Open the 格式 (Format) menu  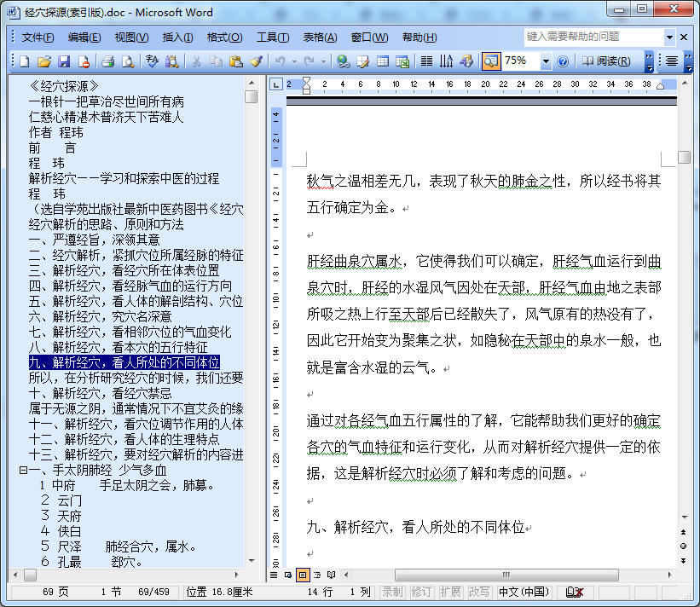(224, 38)
